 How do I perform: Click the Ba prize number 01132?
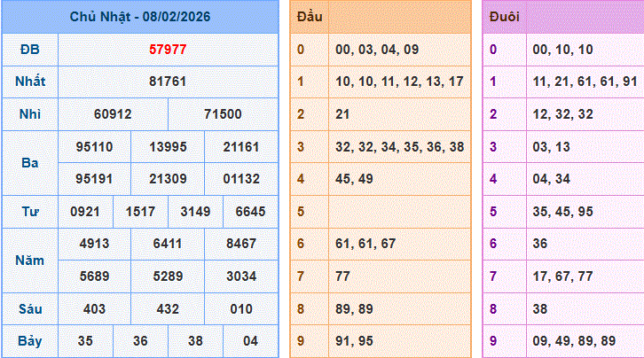241,179
